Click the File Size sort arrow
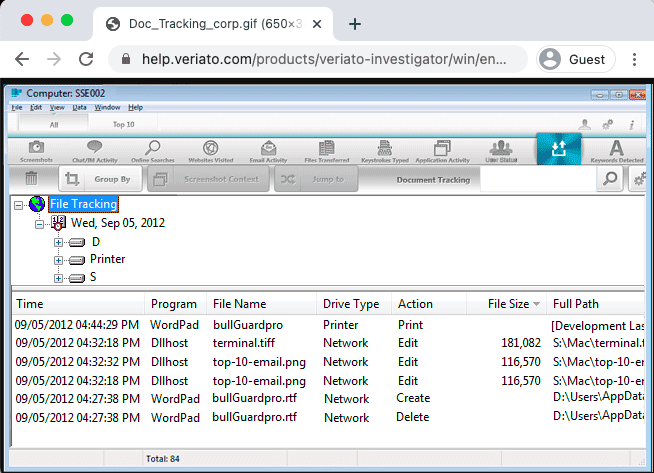Viewport: 654px width, 473px height. (537, 304)
